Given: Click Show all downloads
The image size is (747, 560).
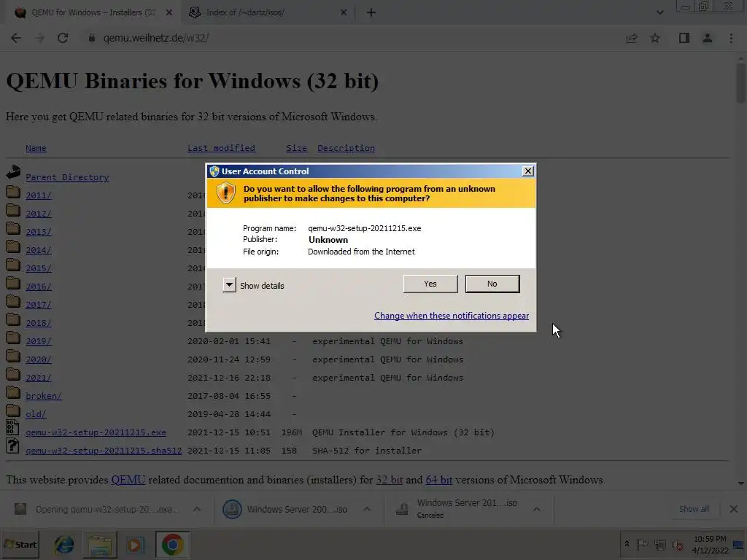Looking at the screenshot, I should [694, 509].
